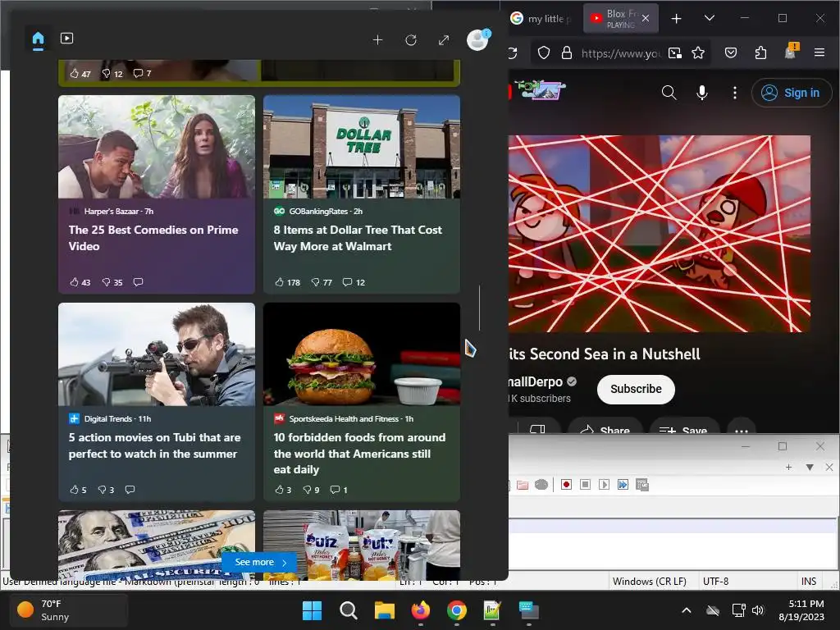Switch to the my little Google tab

(541, 18)
